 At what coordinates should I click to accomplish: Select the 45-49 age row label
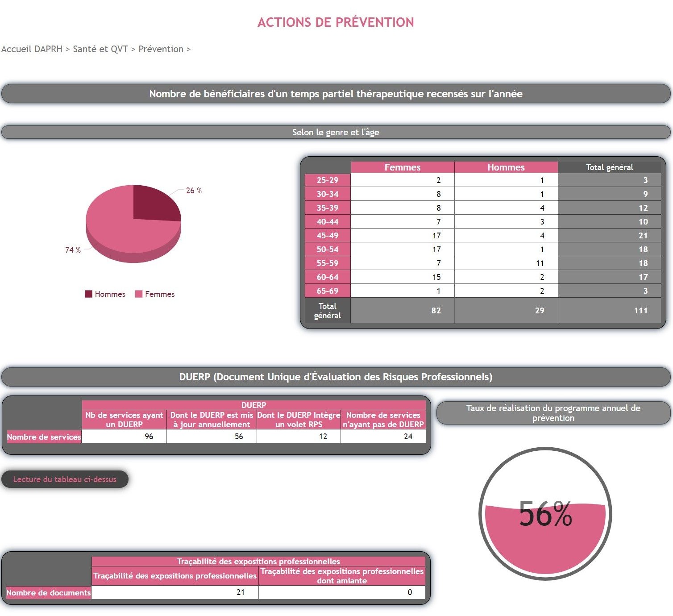pos(327,236)
